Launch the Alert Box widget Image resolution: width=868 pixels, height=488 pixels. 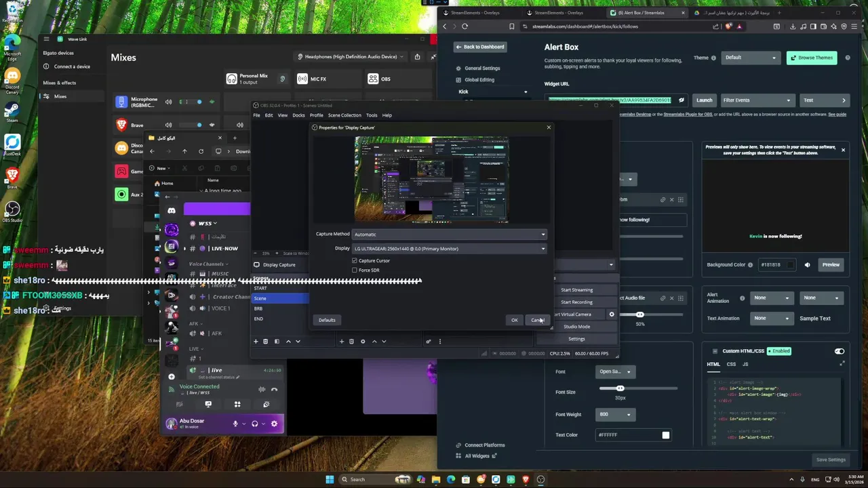704,100
